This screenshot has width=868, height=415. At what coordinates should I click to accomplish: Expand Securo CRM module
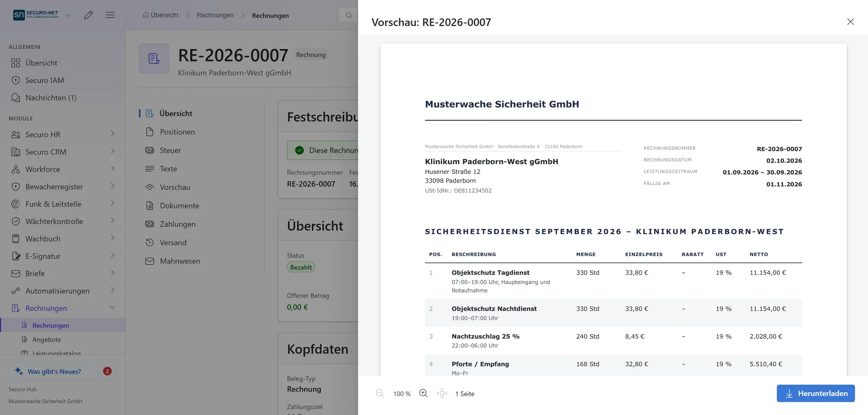(113, 151)
